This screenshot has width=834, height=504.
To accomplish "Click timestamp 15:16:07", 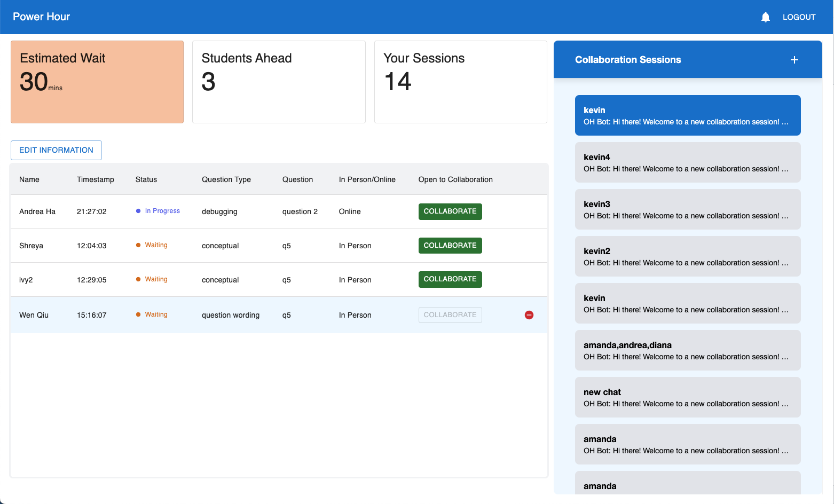I will [x=92, y=315].
